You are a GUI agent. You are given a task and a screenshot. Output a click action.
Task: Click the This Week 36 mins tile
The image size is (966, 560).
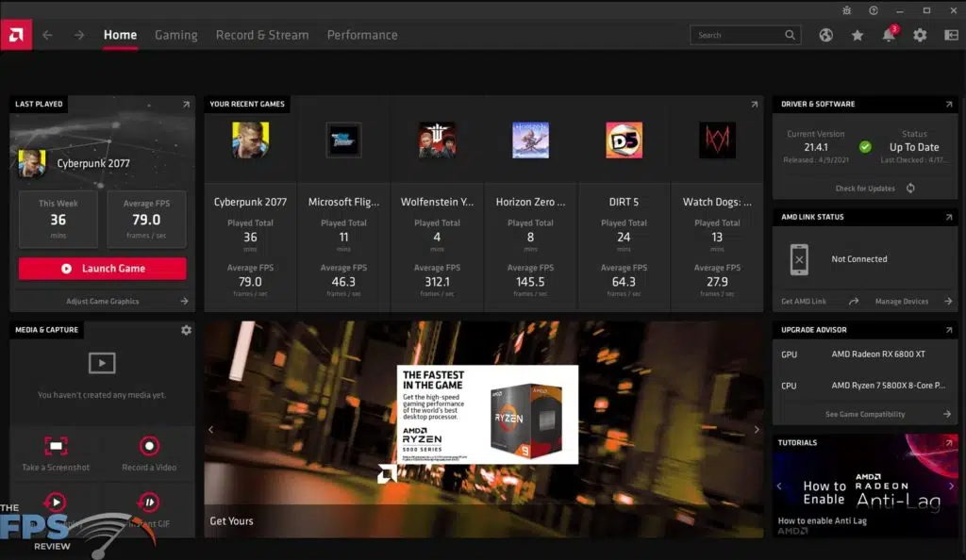tap(58, 220)
